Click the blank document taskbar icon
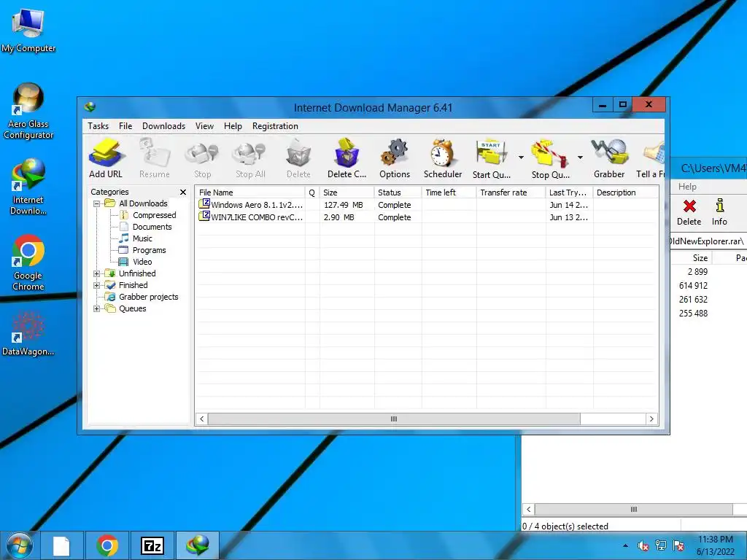Image resolution: width=747 pixels, height=560 pixels. coord(61,545)
